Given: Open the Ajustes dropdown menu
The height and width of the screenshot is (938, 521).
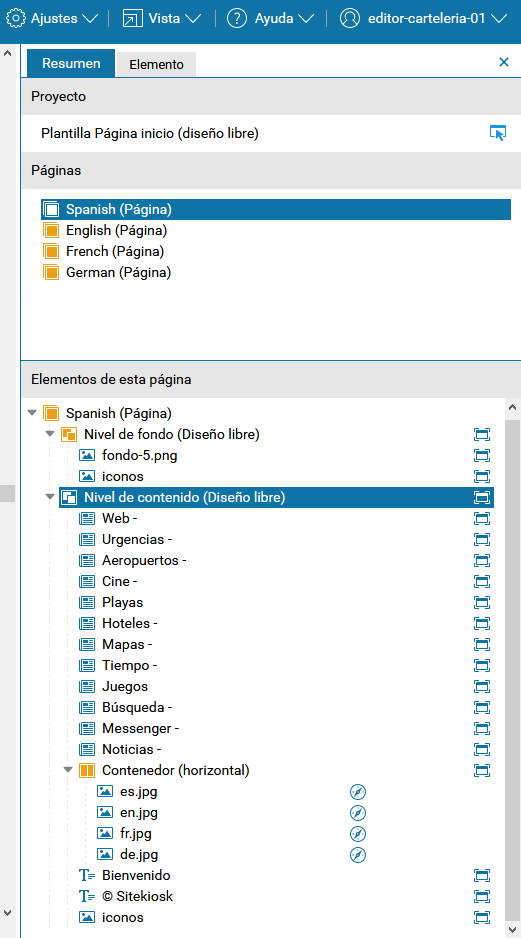Looking at the screenshot, I should click(x=51, y=19).
